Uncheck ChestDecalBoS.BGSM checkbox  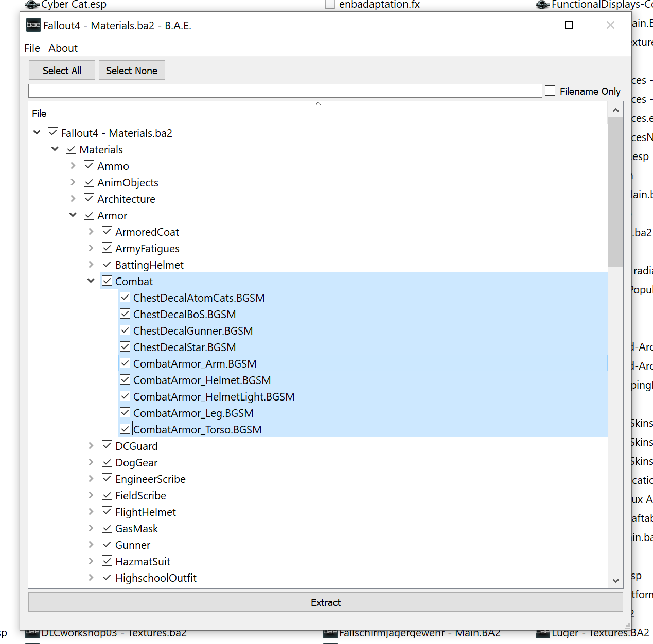tap(125, 314)
